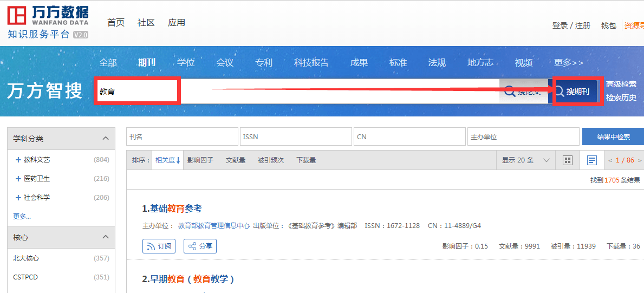Select the 全部 tab
644x293 pixels.
tap(108, 62)
